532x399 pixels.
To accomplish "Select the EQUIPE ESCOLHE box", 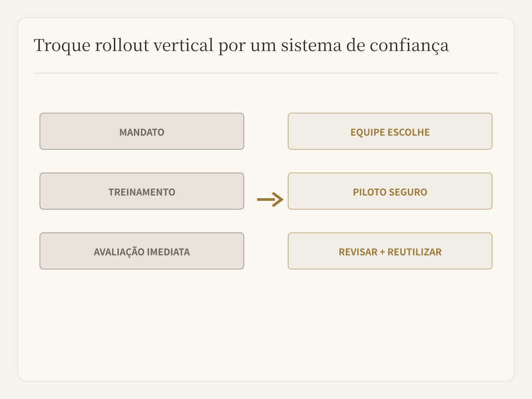I will 390,131.
